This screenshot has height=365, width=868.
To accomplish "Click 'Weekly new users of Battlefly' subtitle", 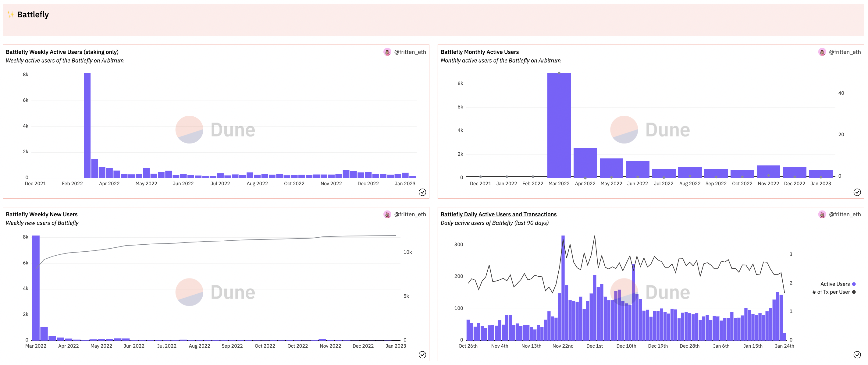I will tap(42, 223).
